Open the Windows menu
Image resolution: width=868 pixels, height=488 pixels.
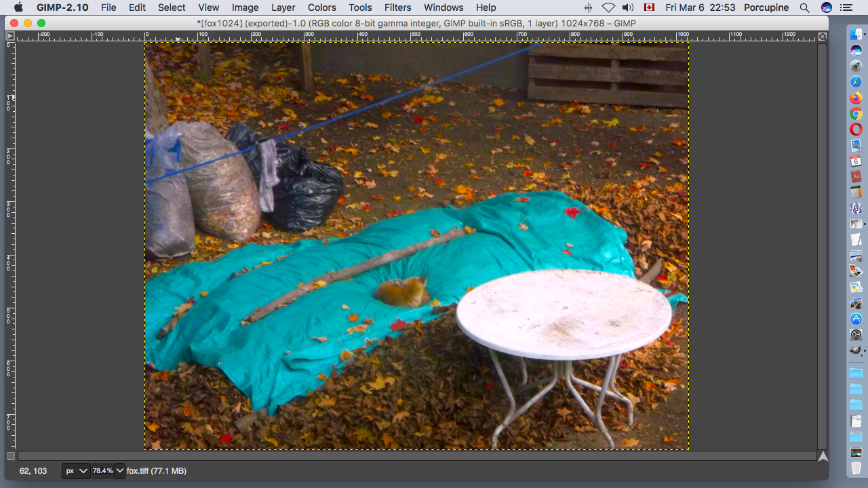[x=443, y=7]
